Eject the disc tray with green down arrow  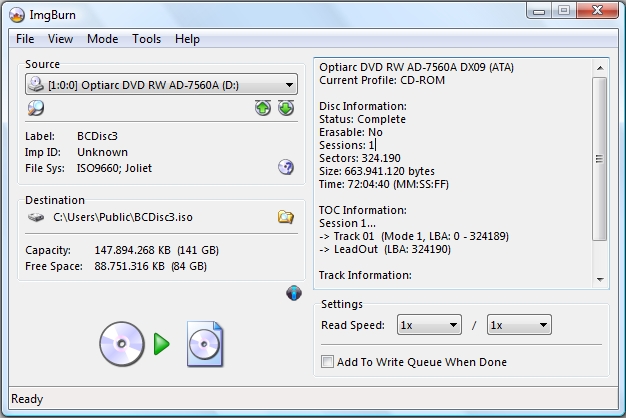click(286, 108)
